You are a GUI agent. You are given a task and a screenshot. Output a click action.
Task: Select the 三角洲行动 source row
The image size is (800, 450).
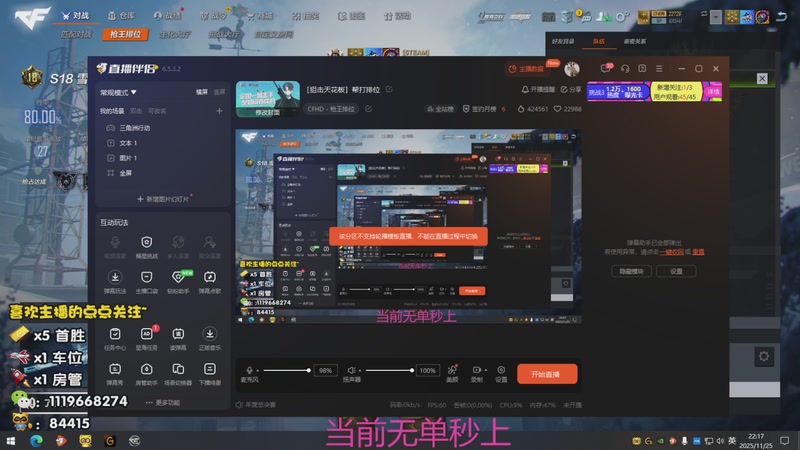tap(163, 128)
